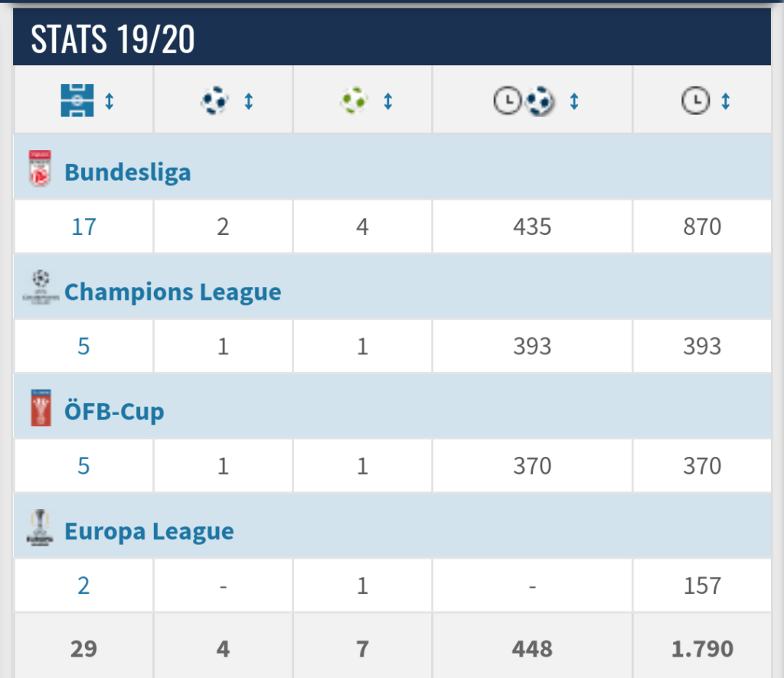Click the matches played pitch icon
784x678 pixels.
coord(77,100)
